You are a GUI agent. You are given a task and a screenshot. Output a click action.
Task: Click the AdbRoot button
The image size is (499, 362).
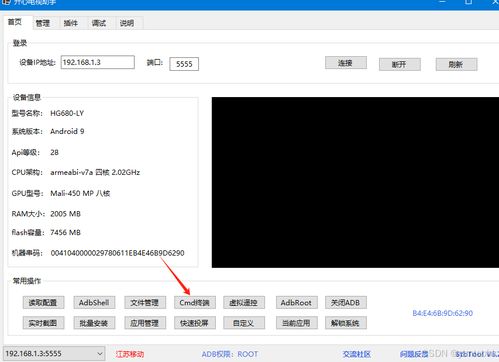[x=296, y=303]
